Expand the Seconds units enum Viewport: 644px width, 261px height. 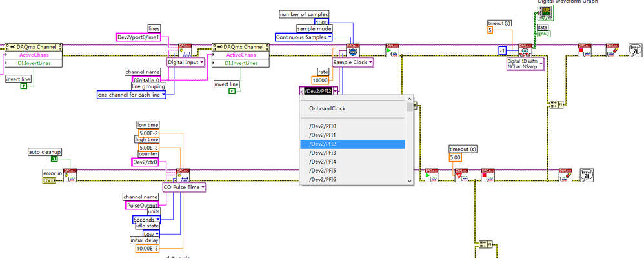click(x=146, y=220)
